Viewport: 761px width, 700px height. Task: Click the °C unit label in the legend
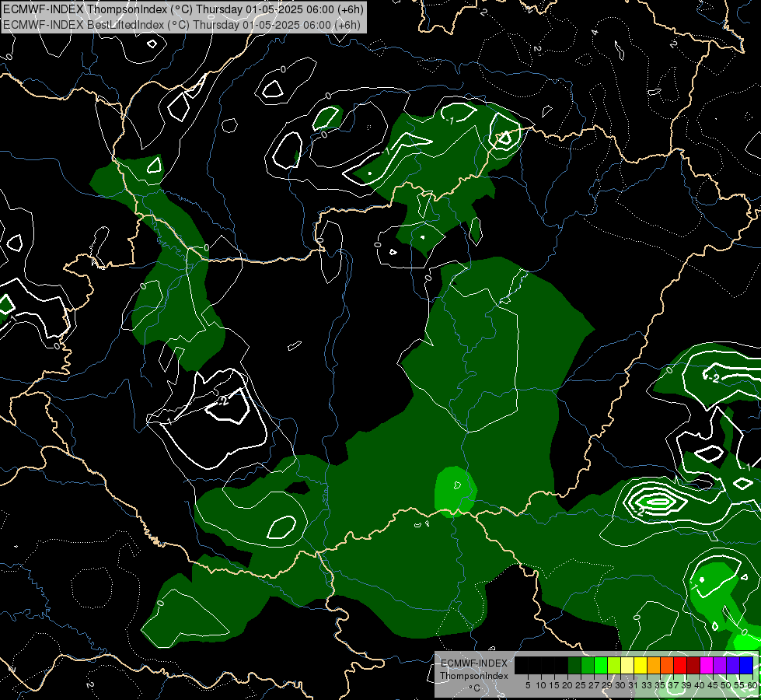475,688
